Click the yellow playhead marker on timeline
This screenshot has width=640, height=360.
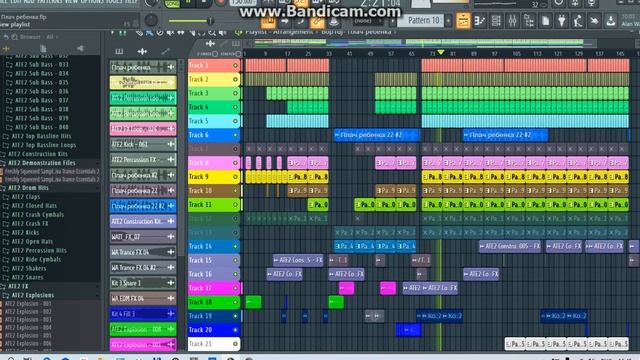point(440,52)
